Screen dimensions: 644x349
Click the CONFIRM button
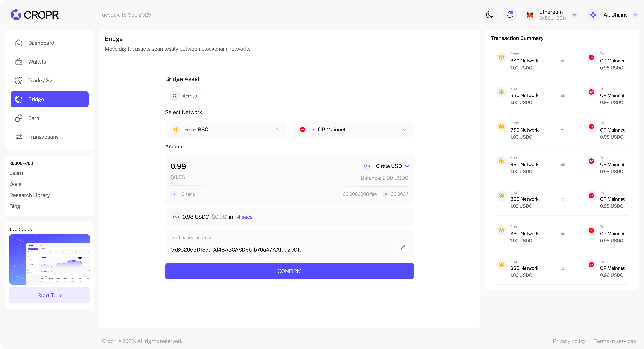[289, 271]
